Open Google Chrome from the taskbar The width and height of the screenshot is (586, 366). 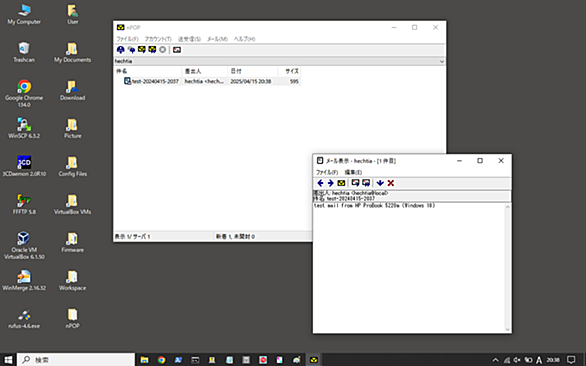click(x=161, y=360)
